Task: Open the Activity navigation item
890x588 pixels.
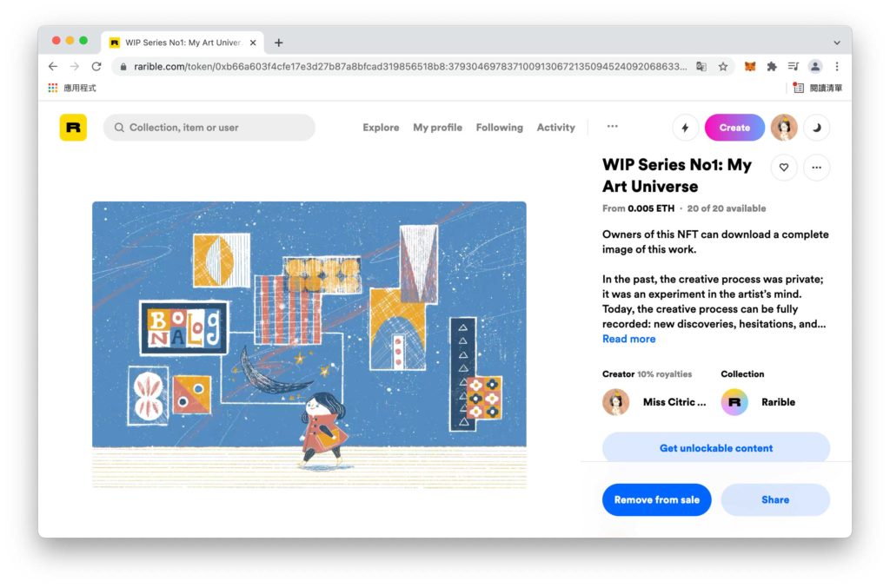Action: point(555,128)
